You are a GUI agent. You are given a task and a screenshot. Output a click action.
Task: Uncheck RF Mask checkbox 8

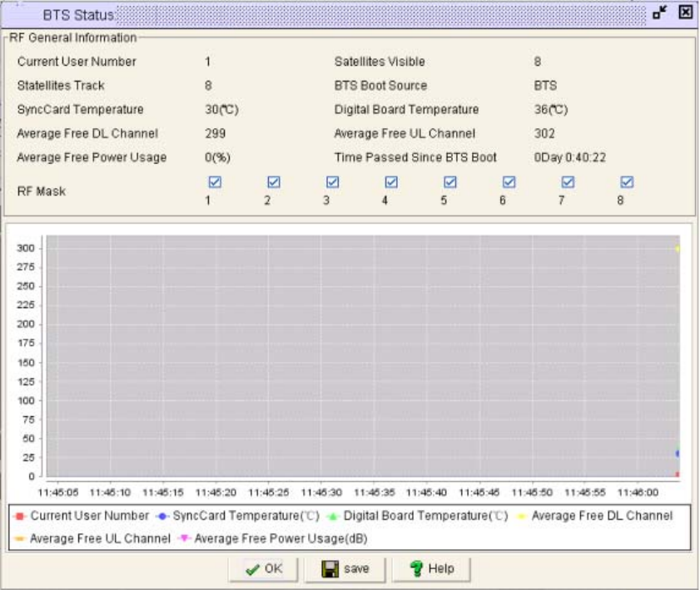[x=628, y=182]
